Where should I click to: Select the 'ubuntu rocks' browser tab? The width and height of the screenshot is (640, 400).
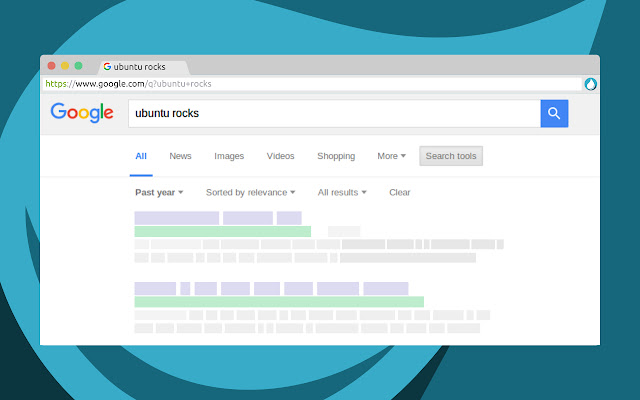143,67
